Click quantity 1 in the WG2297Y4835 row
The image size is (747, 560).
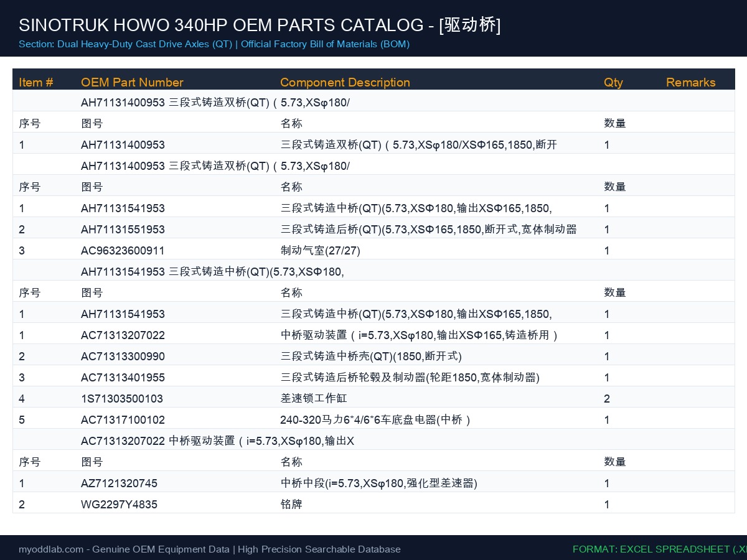coord(607,505)
